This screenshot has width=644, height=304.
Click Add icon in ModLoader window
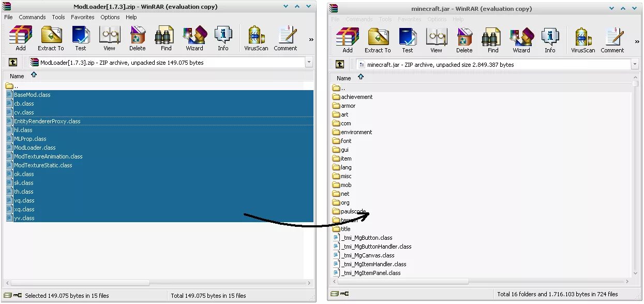click(x=21, y=38)
